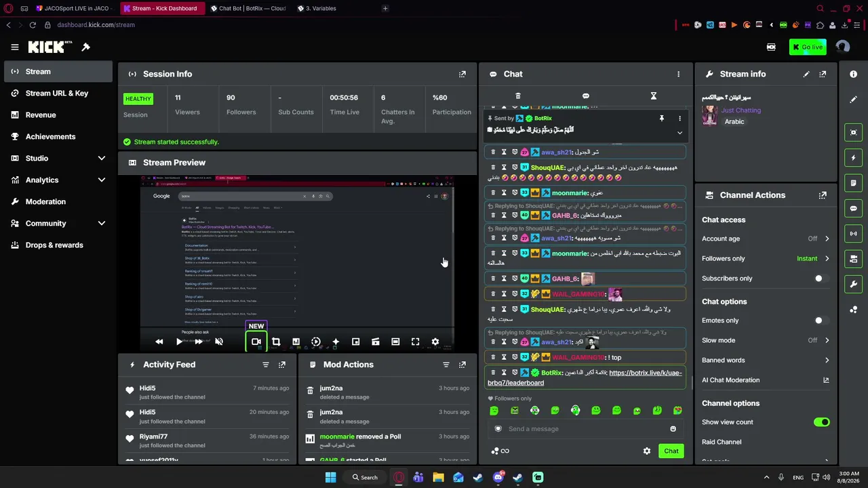Open Windows taskbar Search
Viewport: 868px width, 488px height.
tap(365, 478)
